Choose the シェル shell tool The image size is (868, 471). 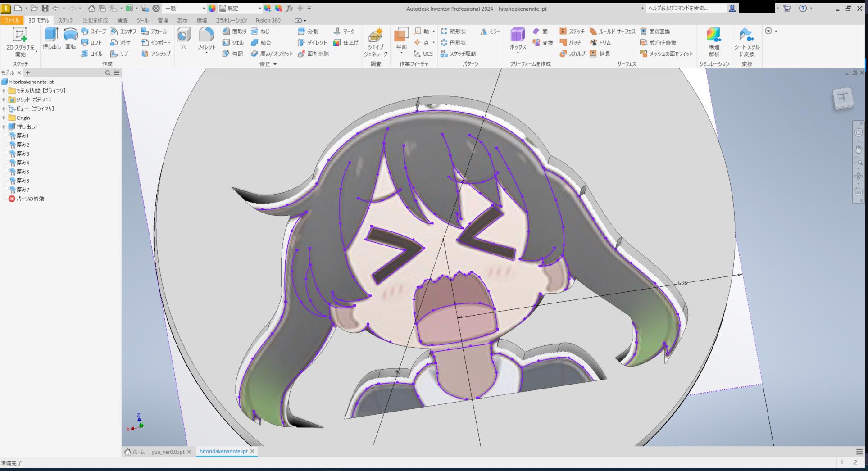233,42
